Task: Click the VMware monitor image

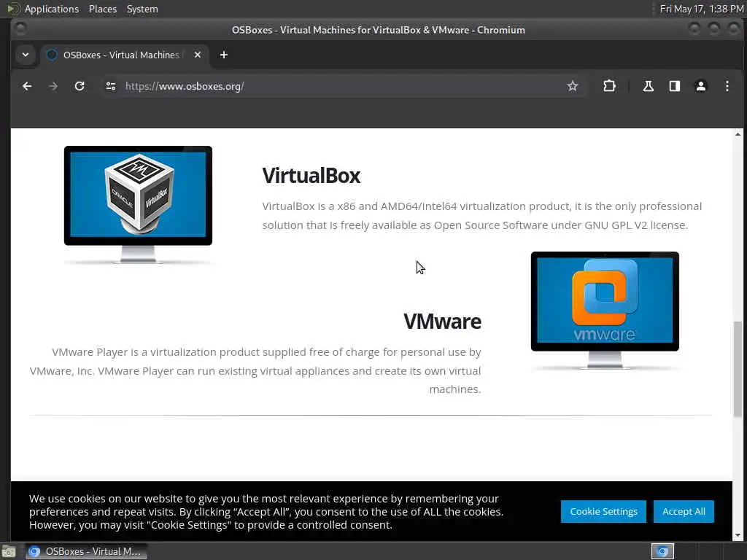Action: click(605, 310)
